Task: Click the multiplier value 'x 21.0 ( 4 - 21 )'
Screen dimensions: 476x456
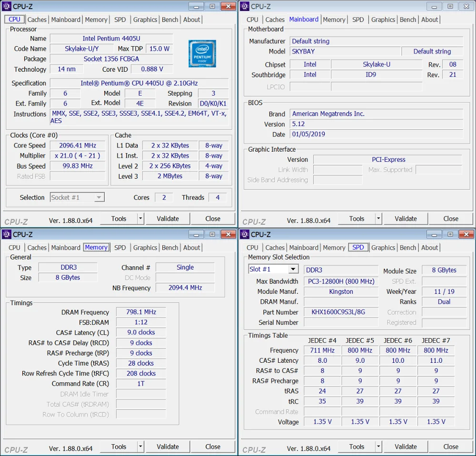Action: click(78, 155)
